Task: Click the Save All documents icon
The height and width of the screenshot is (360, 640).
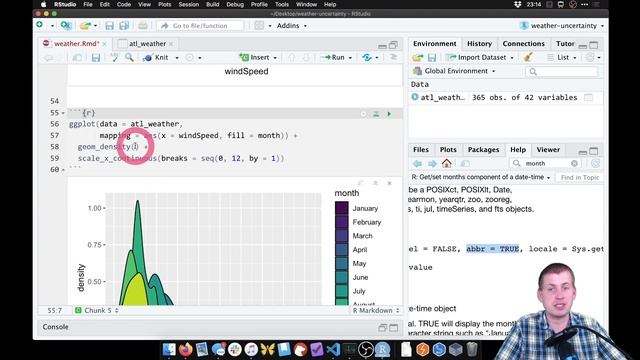Action: point(124,26)
